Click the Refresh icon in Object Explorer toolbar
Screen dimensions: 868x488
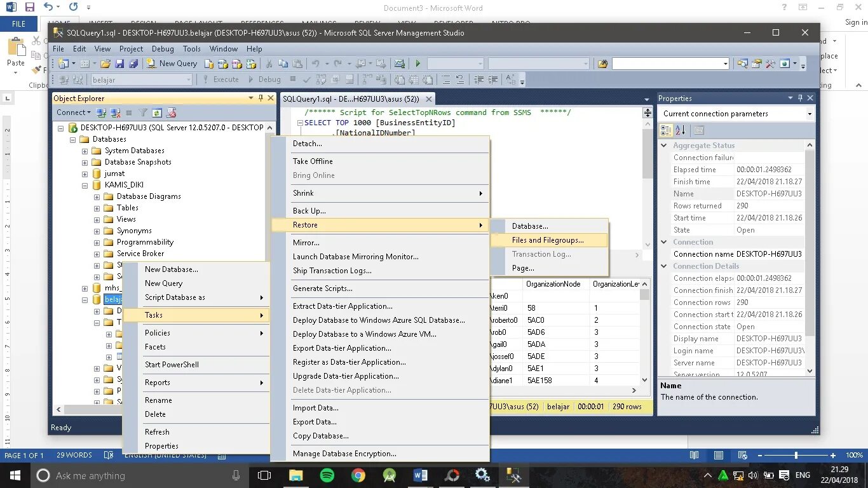tap(157, 112)
